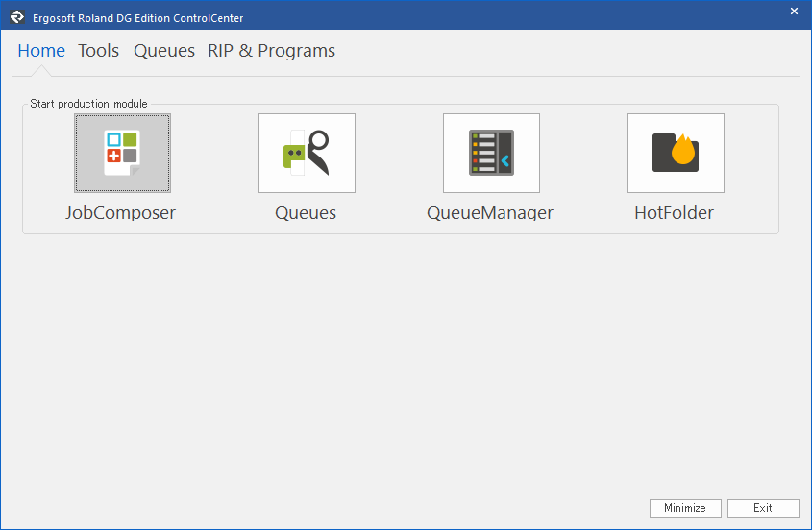
Task: Select the Queues tab in top navigation
Action: pos(164,51)
